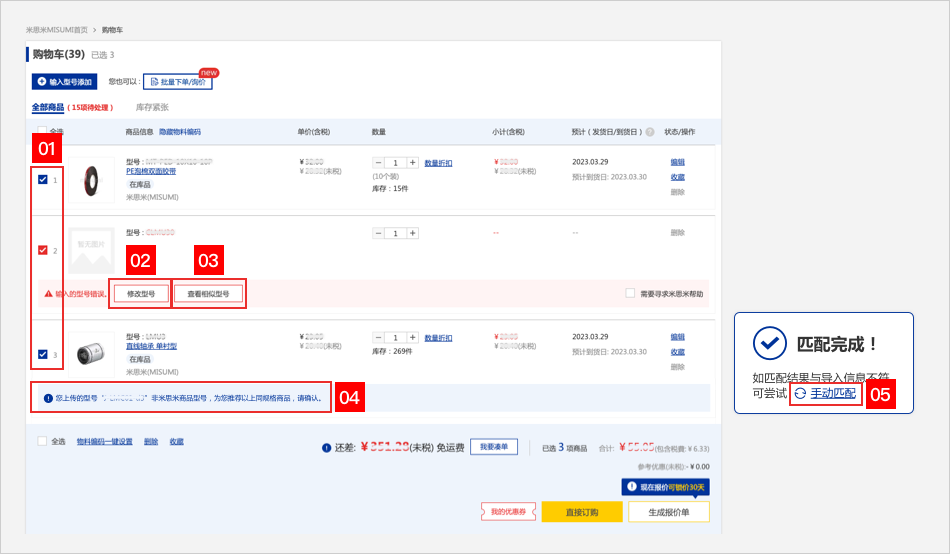The width and height of the screenshot is (950, 554).
Task: Click the yellow 直接订购 button
Action: click(x=582, y=512)
